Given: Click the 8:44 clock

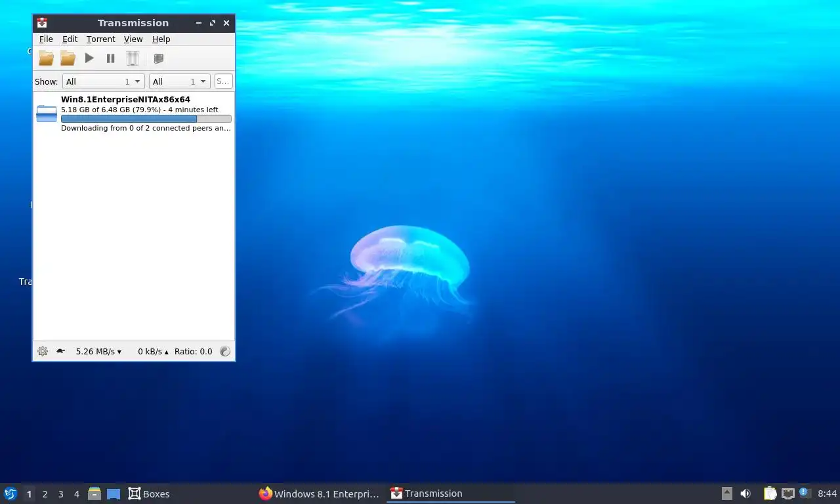Looking at the screenshot, I should [828, 493].
